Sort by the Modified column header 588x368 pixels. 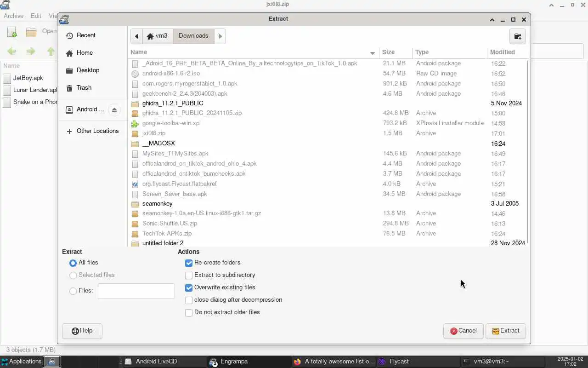pos(508,52)
